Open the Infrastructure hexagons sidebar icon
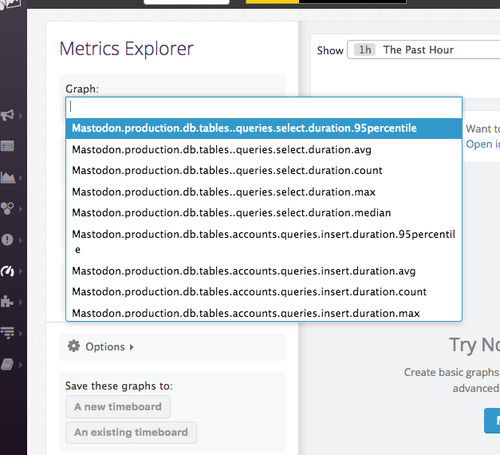This screenshot has width=500, height=455. pos(7,209)
